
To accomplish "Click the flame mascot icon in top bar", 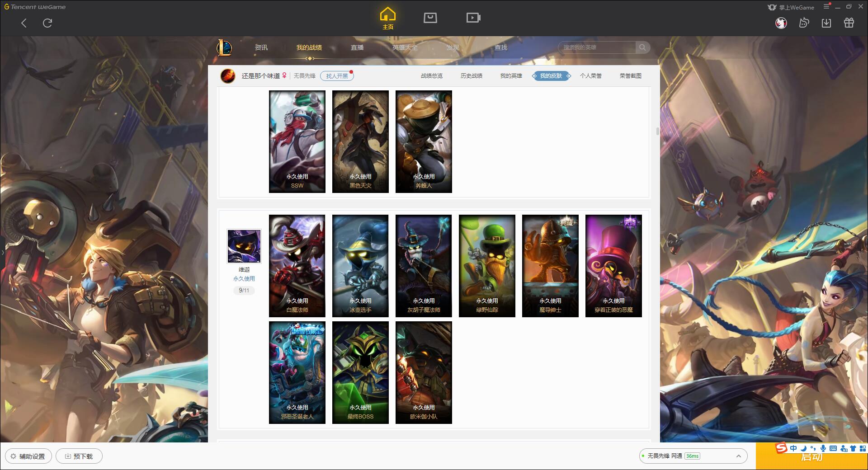I will tap(804, 23).
